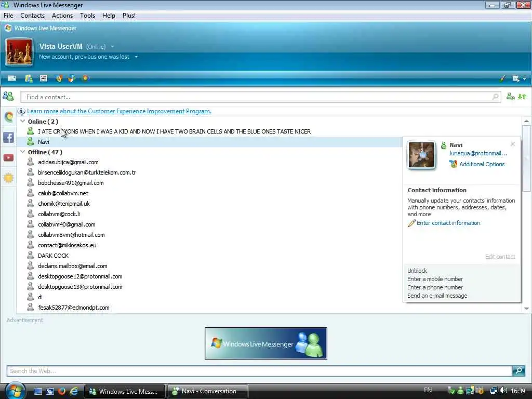Image resolution: width=532 pixels, height=399 pixels.
Task: Collapse the Online ( 2 ) group
Action: [23, 121]
